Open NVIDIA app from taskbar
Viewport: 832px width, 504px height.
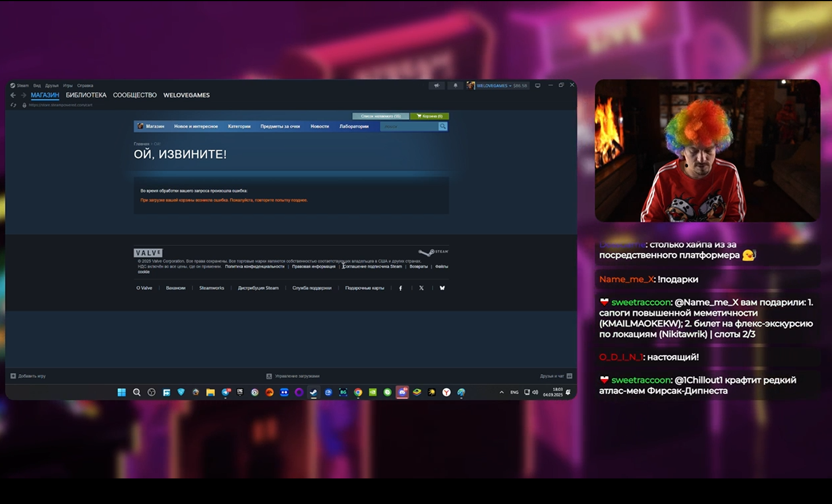tap(372, 392)
